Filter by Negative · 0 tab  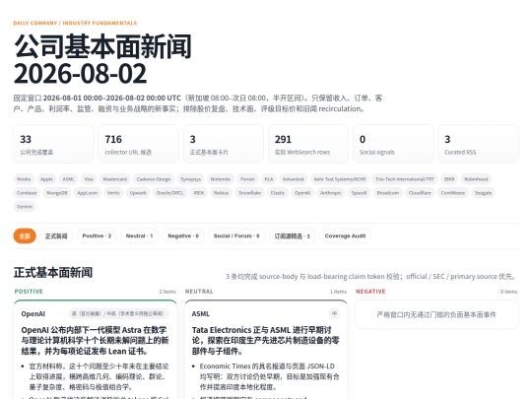183,235
